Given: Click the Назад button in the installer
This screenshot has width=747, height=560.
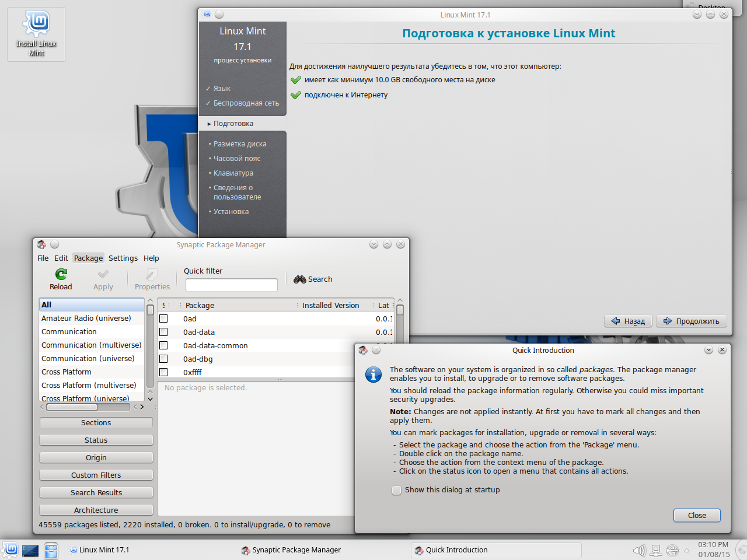Looking at the screenshot, I should pyautogui.click(x=628, y=321).
